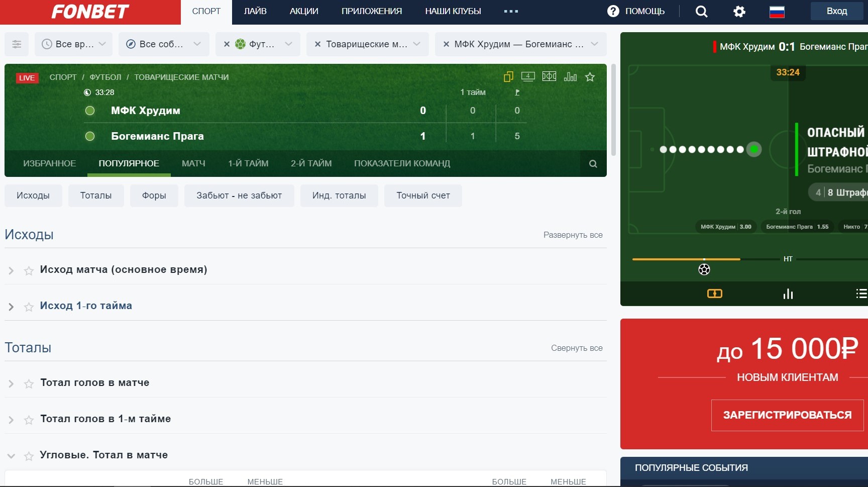Click the football icon on match timeline
This screenshot has height=487, width=868.
pyautogui.click(x=704, y=269)
